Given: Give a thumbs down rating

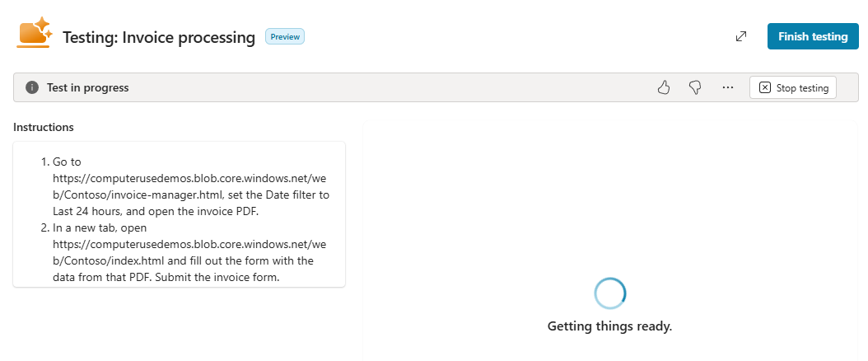Looking at the screenshot, I should click(x=695, y=87).
